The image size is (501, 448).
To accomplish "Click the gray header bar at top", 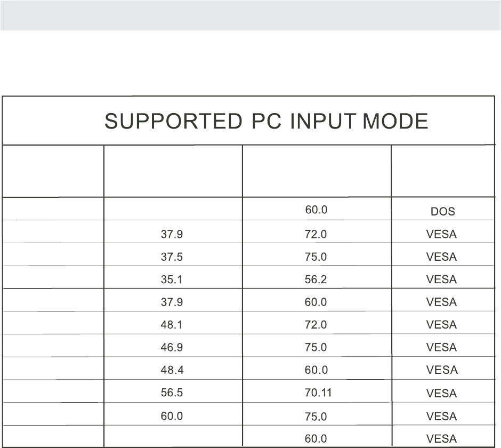I will (x=250, y=15).
